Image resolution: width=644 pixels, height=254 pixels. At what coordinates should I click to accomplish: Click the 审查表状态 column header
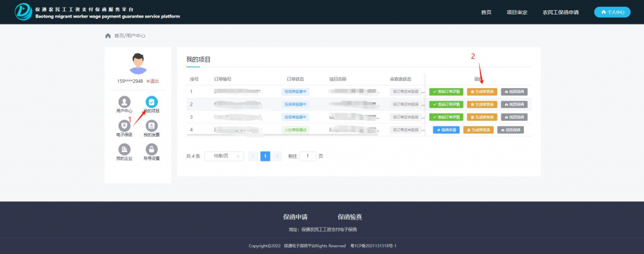pyautogui.click(x=401, y=79)
